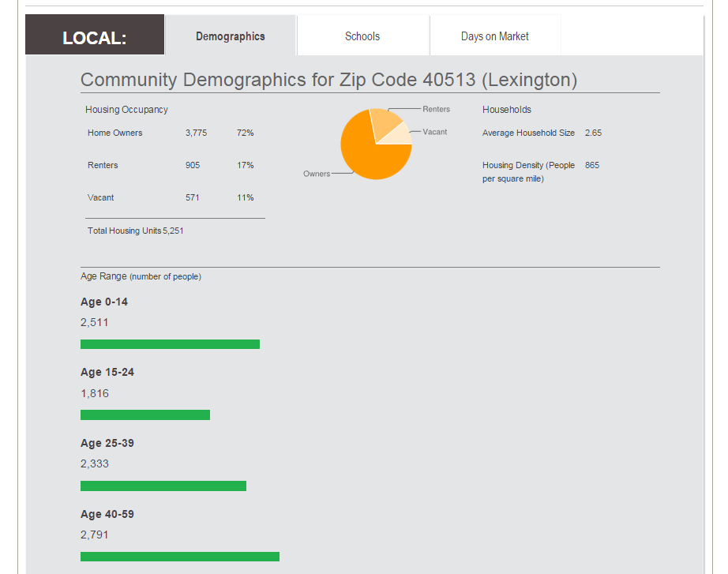Click the Community Demographics for Zip Code 40513 heading

328,80
